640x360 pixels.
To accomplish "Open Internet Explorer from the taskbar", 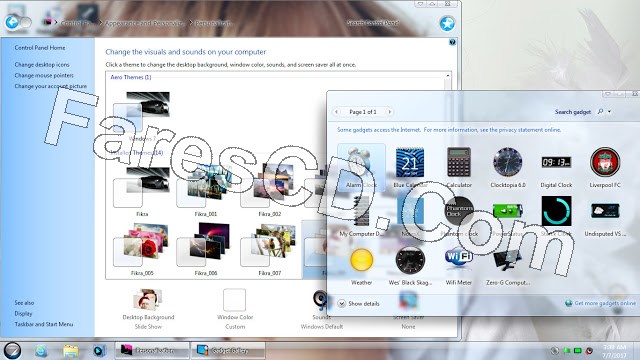I will 41,351.
